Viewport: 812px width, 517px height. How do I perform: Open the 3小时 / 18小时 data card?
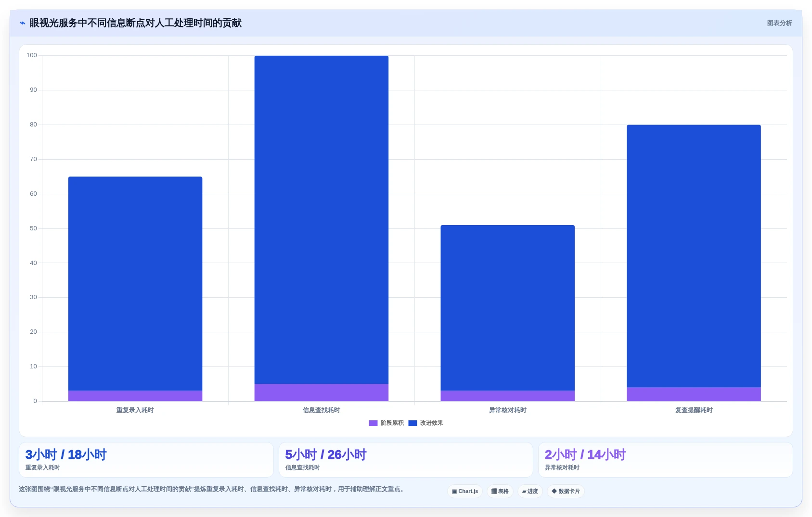point(146,460)
